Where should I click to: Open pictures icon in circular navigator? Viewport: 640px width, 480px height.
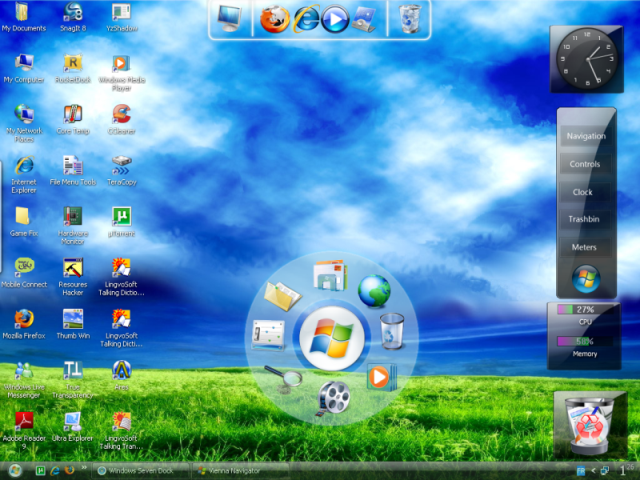tap(330, 276)
